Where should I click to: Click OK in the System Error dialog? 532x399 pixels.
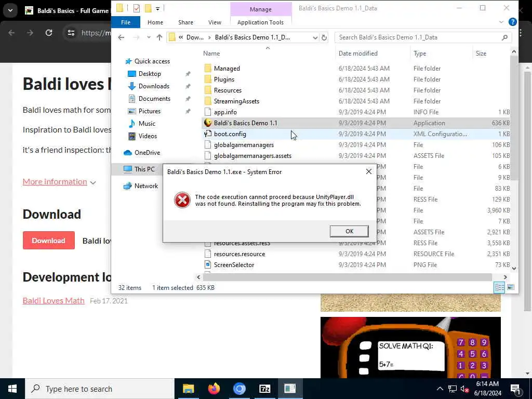(349, 231)
